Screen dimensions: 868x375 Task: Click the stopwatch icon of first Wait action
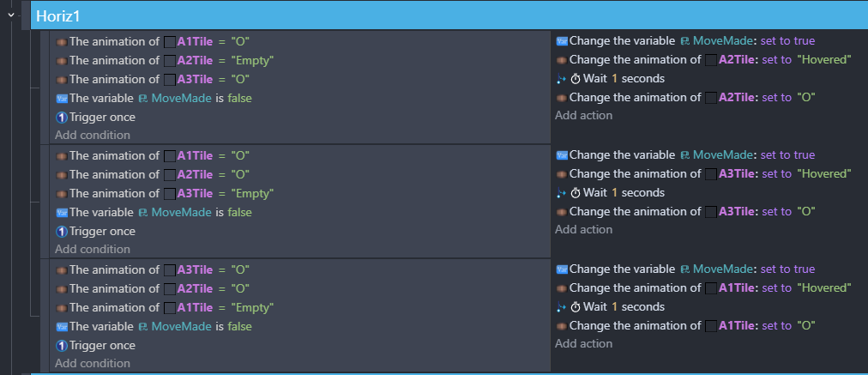pos(576,79)
